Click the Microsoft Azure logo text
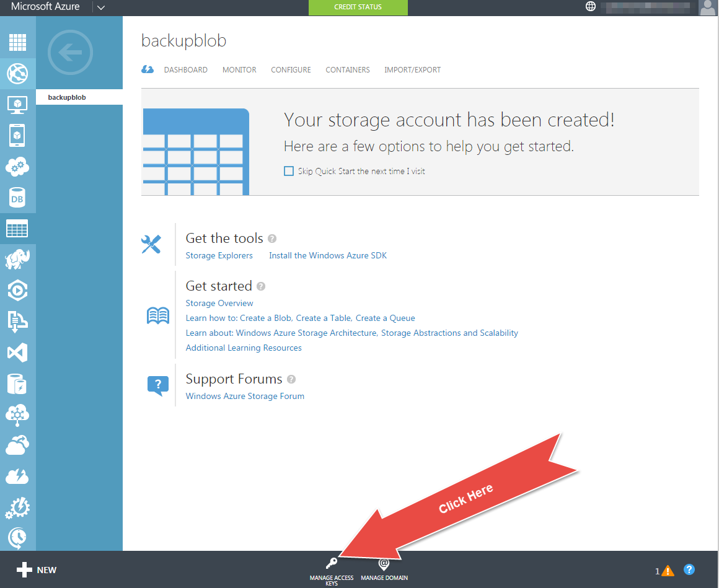The image size is (719, 588). click(x=45, y=7)
